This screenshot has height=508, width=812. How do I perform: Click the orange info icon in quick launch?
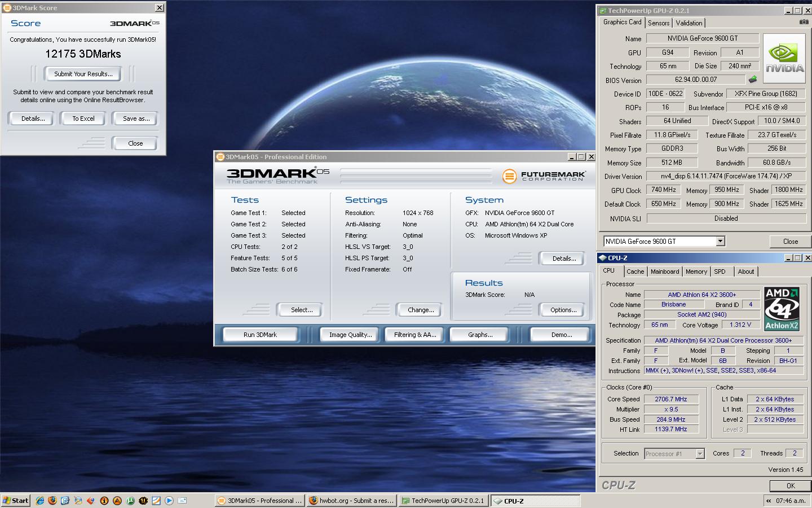click(104, 501)
